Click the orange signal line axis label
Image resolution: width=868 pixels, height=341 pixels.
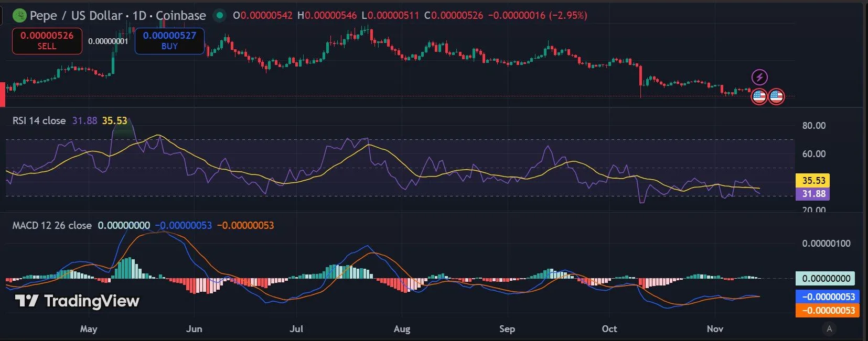click(x=827, y=310)
